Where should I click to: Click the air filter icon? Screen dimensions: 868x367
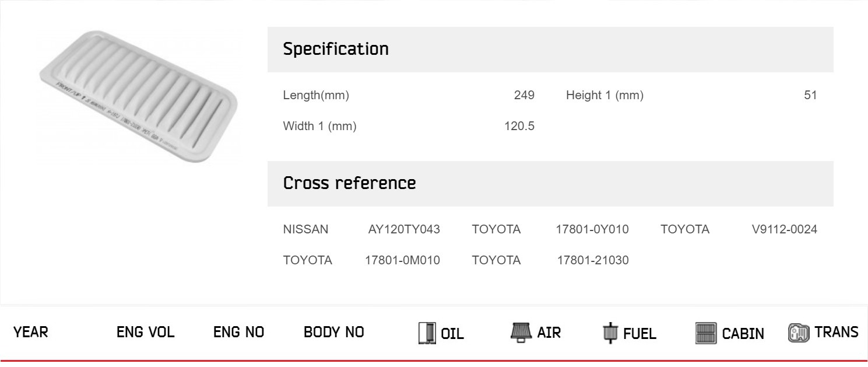click(521, 333)
